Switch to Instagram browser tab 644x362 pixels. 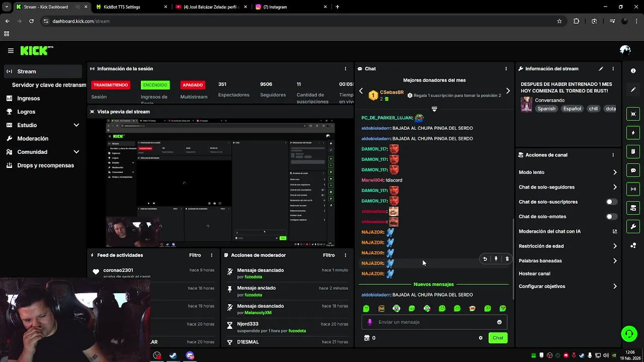[291, 7]
